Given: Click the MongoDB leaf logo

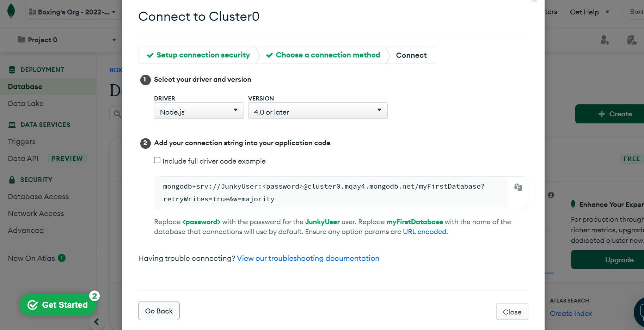Looking at the screenshot, I should tap(11, 12).
